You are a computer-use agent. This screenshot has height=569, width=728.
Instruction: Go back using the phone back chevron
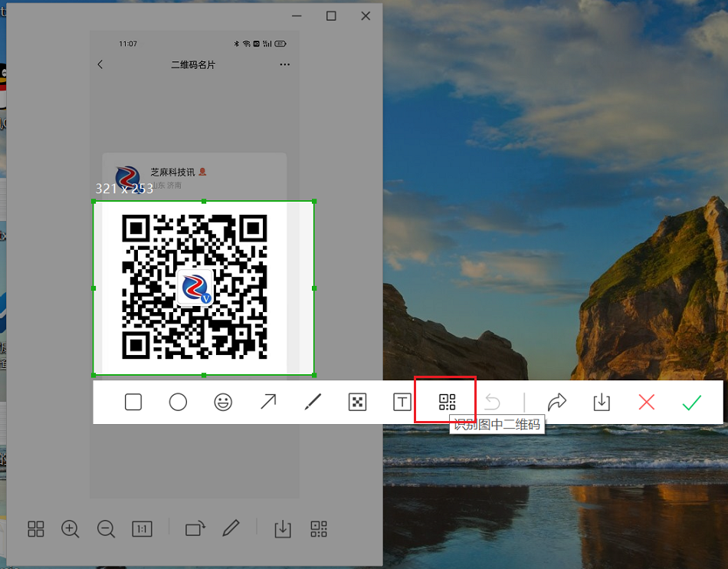pos(100,64)
